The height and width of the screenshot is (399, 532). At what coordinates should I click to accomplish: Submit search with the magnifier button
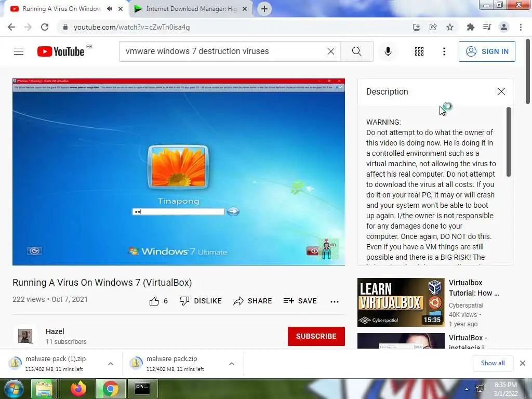pos(356,51)
